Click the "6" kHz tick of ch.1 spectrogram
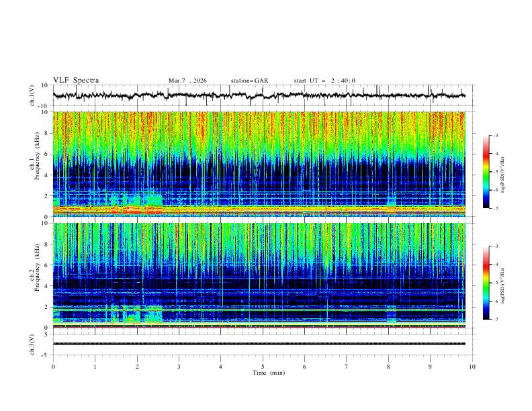Image resolution: width=532 pixels, height=411 pixels. tap(47, 154)
